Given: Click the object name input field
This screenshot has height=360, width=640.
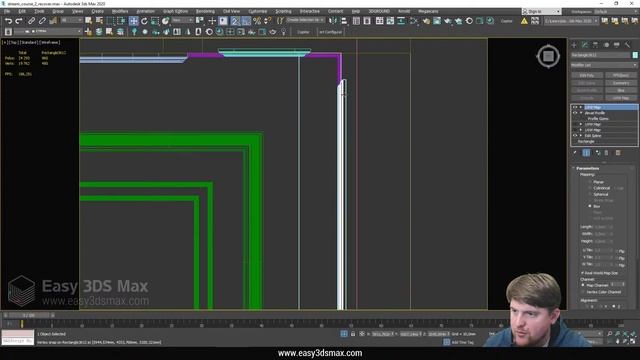Looking at the screenshot, I should 600,55.
